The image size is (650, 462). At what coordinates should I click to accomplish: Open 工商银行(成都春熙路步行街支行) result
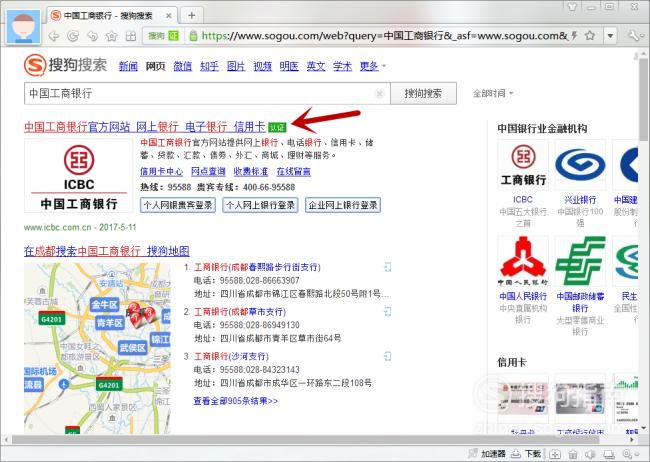(x=257, y=267)
